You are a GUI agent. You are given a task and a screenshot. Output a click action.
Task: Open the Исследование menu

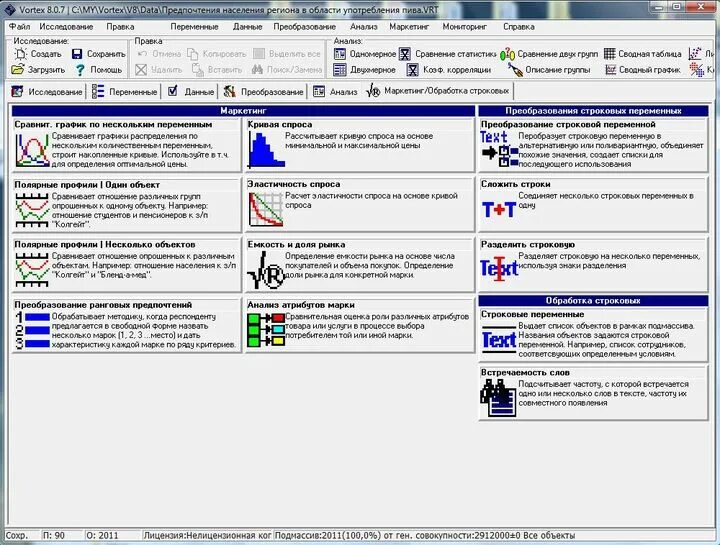click(x=66, y=27)
